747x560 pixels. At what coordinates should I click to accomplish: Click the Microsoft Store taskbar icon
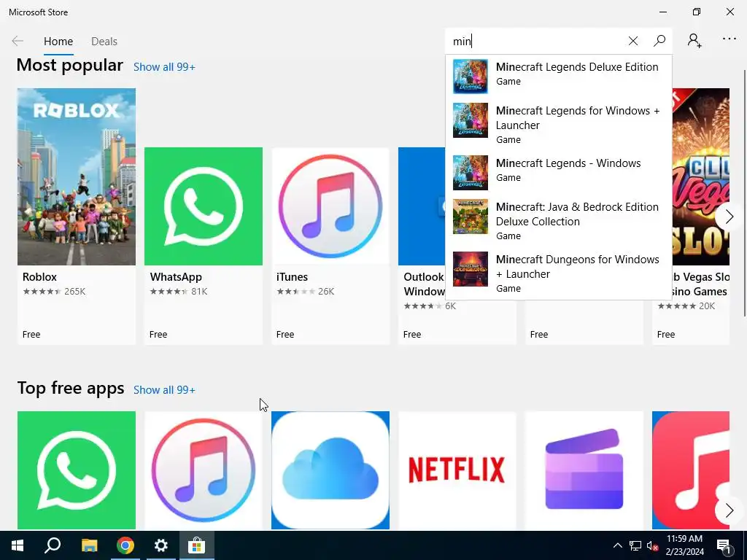pyautogui.click(x=196, y=545)
